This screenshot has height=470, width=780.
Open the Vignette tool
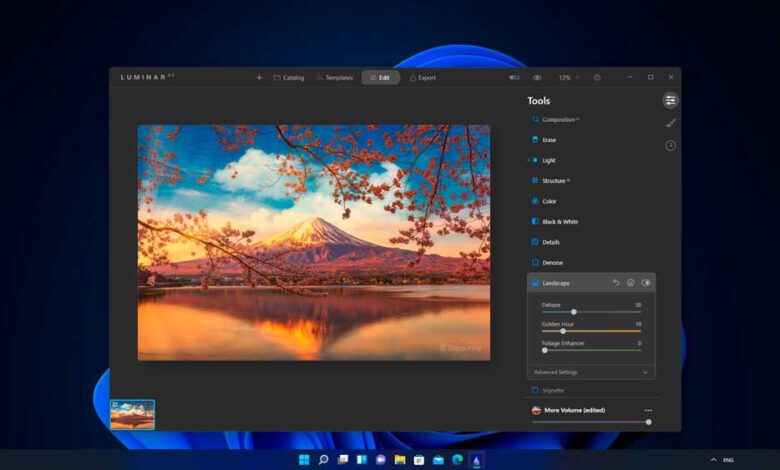click(x=553, y=391)
